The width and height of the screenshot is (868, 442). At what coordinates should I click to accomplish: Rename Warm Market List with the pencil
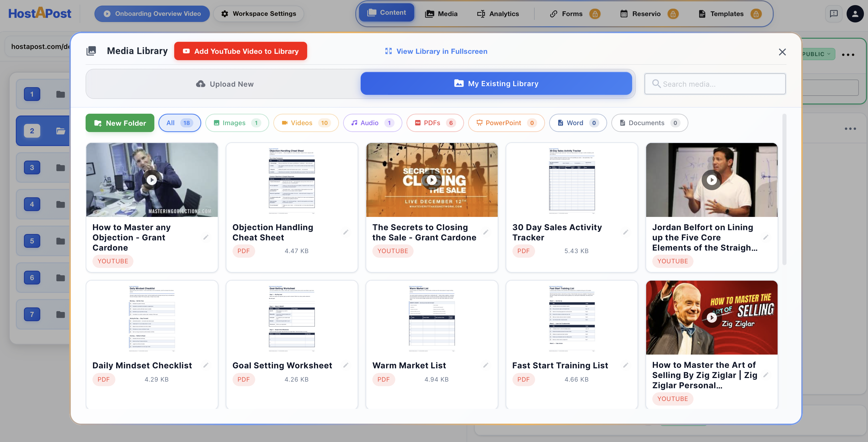click(x=485, y=365)
